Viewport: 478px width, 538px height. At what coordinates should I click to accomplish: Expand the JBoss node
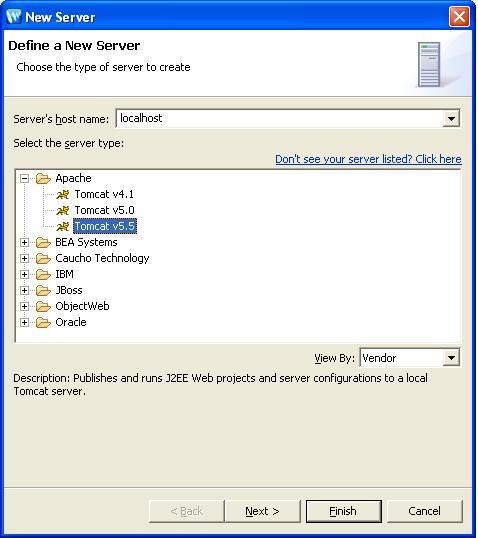click(24, 291)
